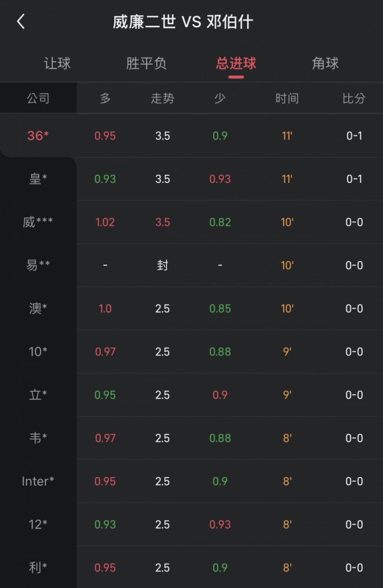Click the 时间 column header

[287, 98]
